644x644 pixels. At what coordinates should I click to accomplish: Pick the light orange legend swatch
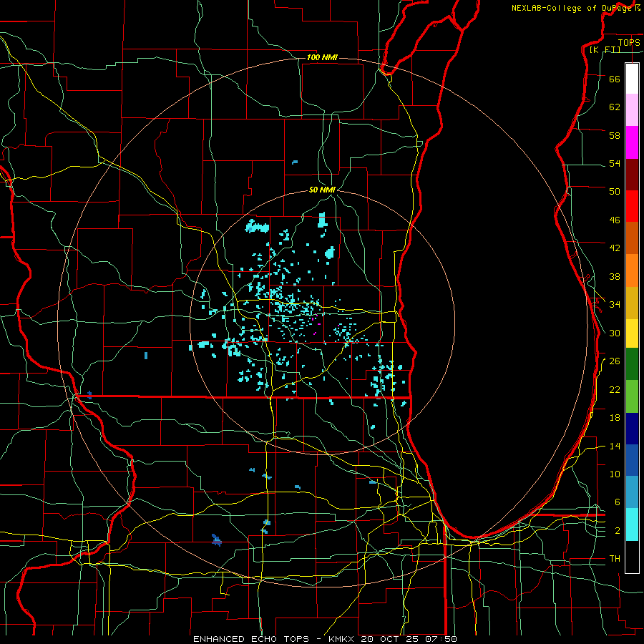point(632,270)
